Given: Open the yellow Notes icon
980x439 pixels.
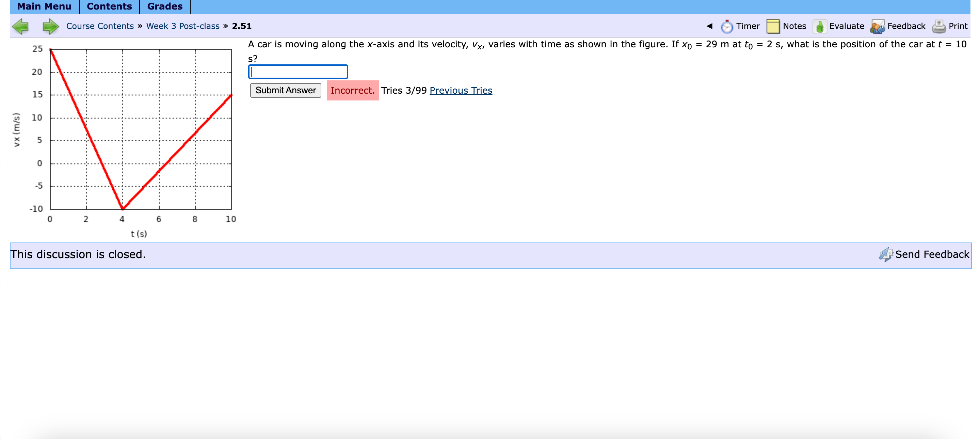Looking at the screenshot, I should 773,26.
